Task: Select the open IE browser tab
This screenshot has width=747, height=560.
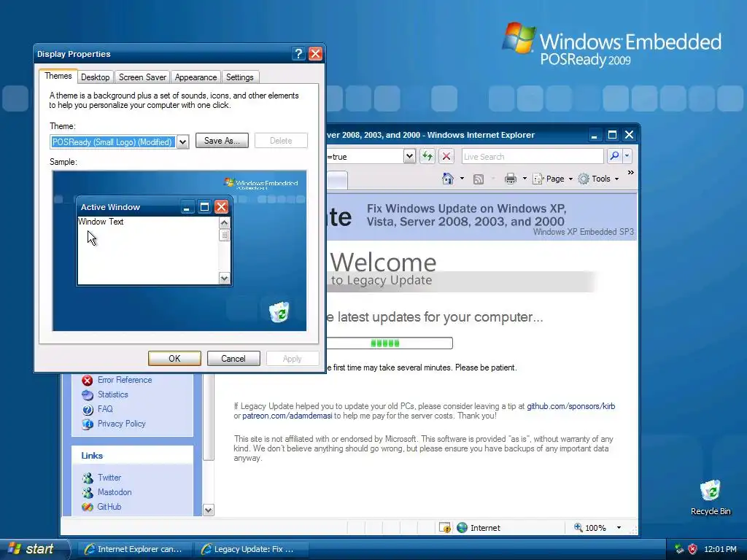Action: tap(337, 181)
